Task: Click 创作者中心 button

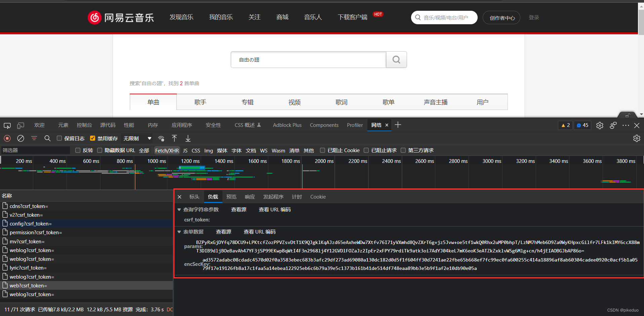Action: coord(501,18)
